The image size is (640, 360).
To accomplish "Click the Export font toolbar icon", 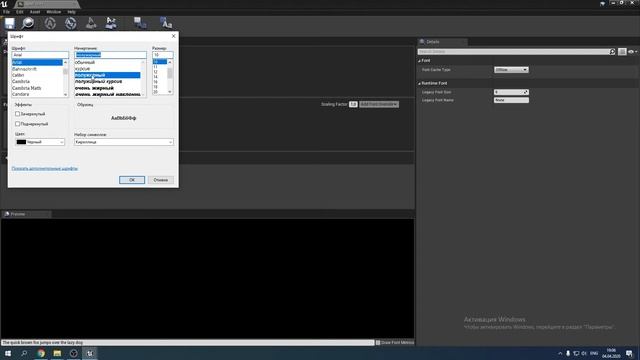I will (x=91, y=23).
